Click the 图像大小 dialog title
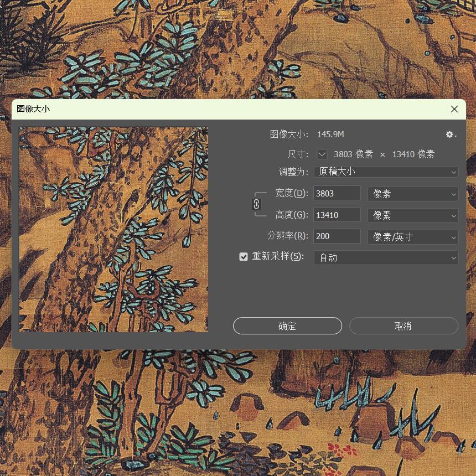 (x=33, y=109)
